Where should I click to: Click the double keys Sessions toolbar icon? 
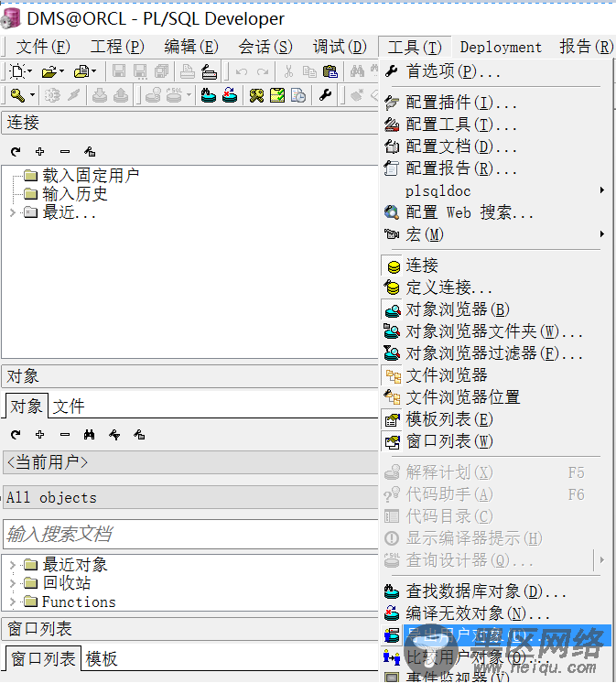[256, 95]
